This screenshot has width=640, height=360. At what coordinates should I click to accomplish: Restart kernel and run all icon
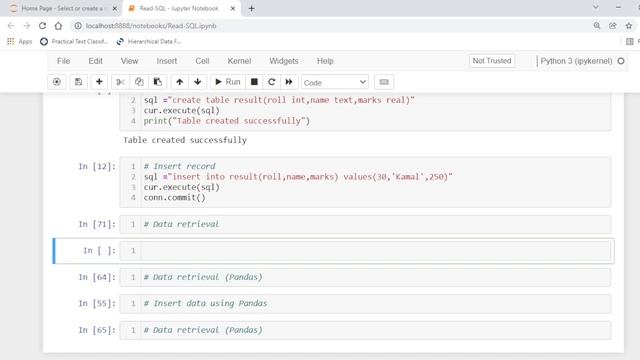pyautogui.click(x=289, y=82)
